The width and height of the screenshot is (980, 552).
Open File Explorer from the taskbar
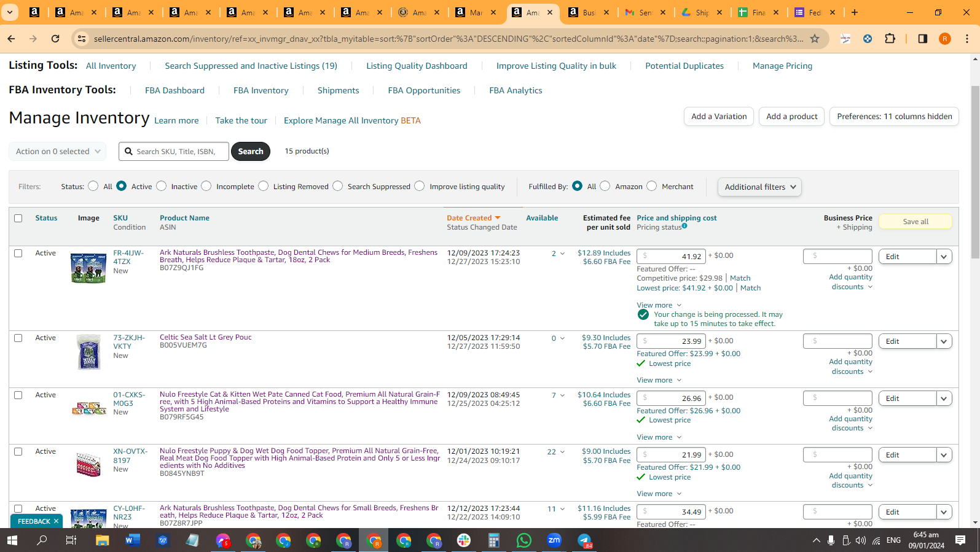pyautogui.click(x=102, y=540)
